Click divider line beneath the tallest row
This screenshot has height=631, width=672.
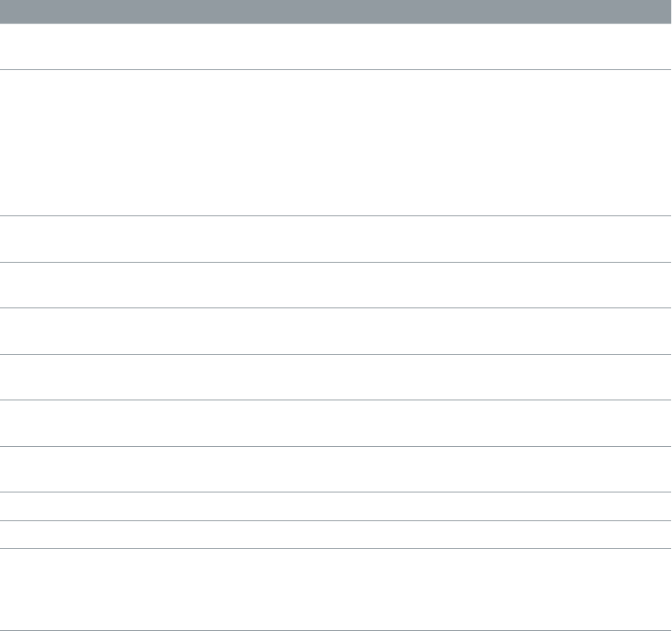(336, 216)
